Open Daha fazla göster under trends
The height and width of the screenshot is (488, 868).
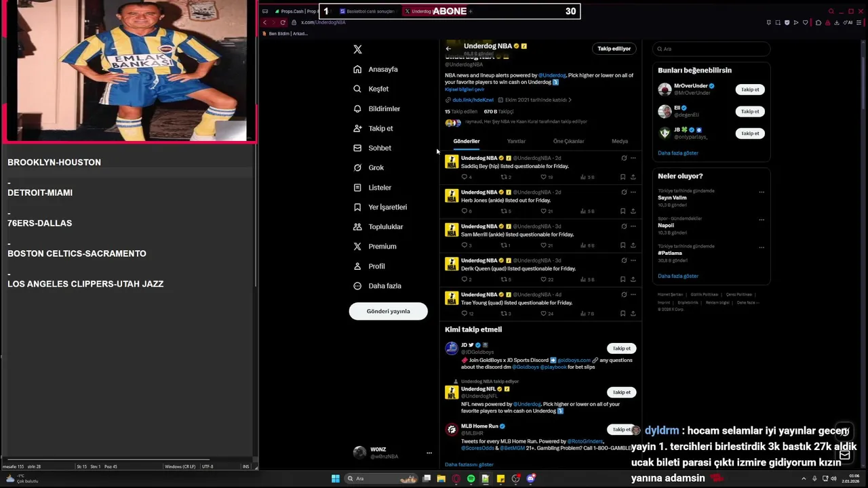coord(678,276)
